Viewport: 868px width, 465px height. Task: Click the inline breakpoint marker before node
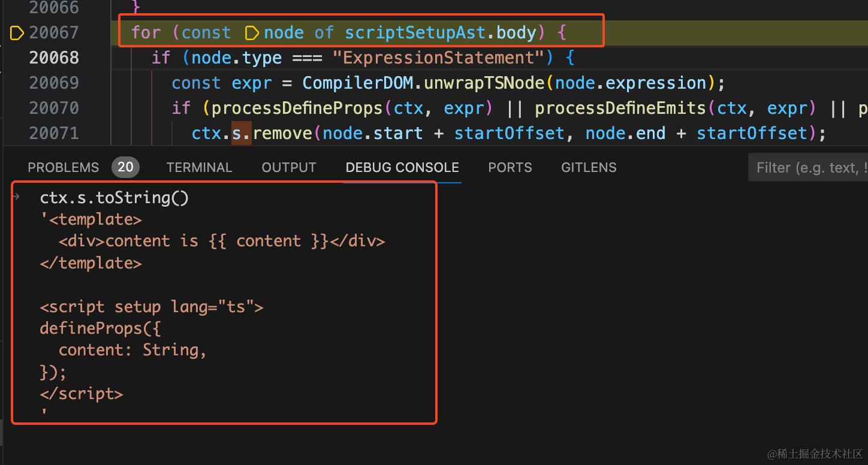coord(252,32)
